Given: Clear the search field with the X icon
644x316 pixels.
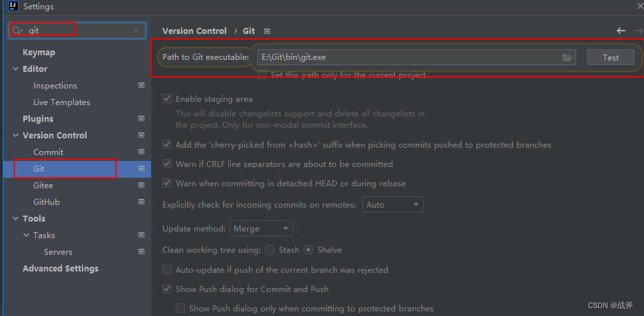Looking at the screenshot, I should pos(136,31).
